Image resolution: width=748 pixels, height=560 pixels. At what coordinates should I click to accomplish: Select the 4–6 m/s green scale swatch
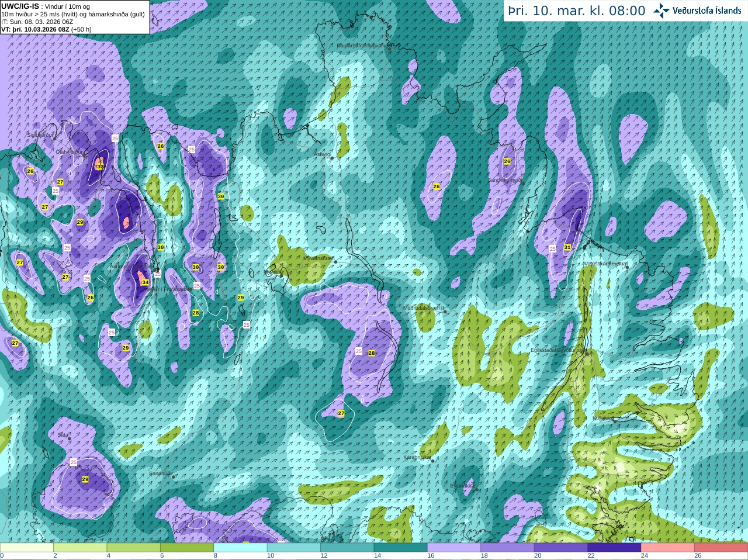(133, 548)
